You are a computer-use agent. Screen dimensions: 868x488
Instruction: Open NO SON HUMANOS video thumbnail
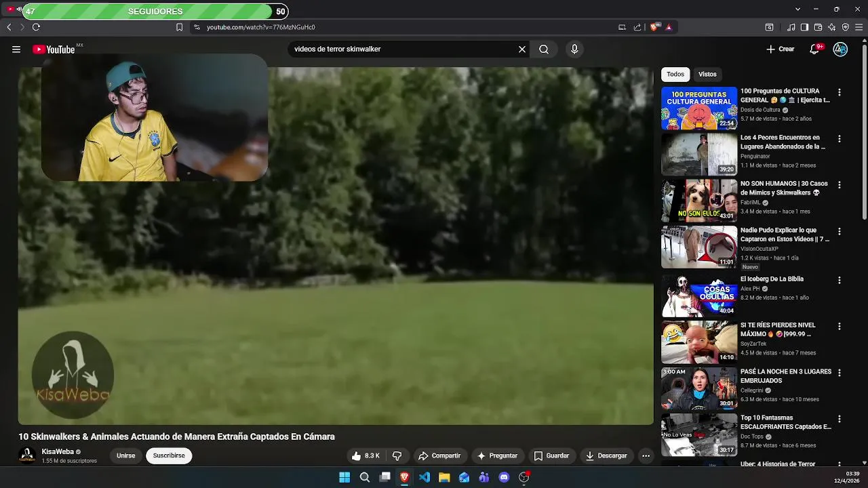coord(699,201)
